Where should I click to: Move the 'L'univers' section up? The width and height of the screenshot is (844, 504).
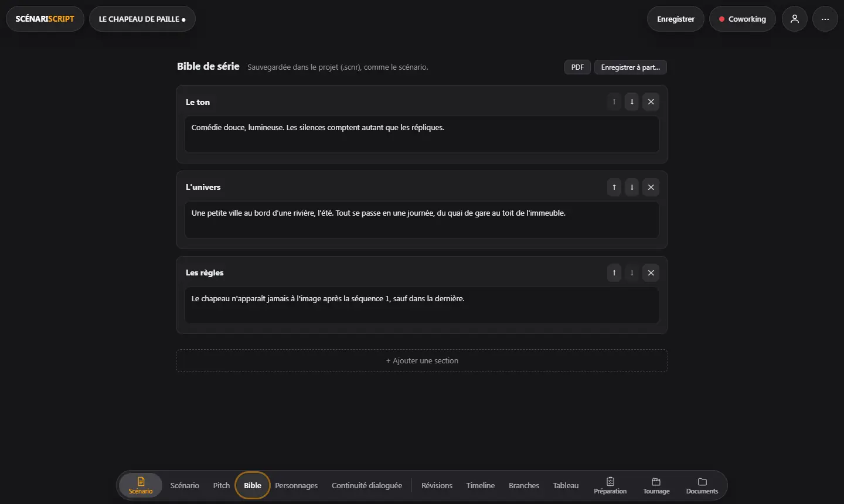[614, 188]
